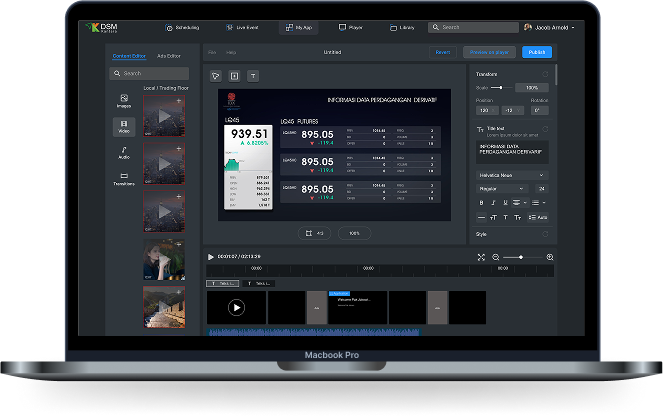This screenshot has height=418, width=663.
Task: Click the title text content box
Action: click(512, 152)
